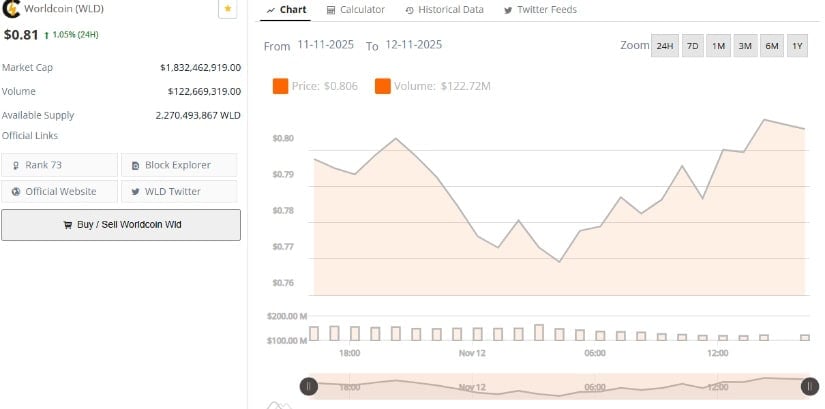Click the Worldcoin logo icon

coord(11,9)
